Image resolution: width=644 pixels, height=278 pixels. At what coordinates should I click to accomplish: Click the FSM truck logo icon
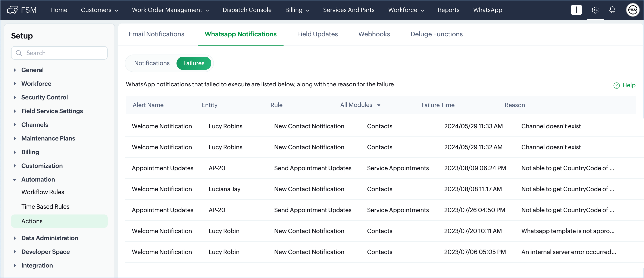click(13, 10)
